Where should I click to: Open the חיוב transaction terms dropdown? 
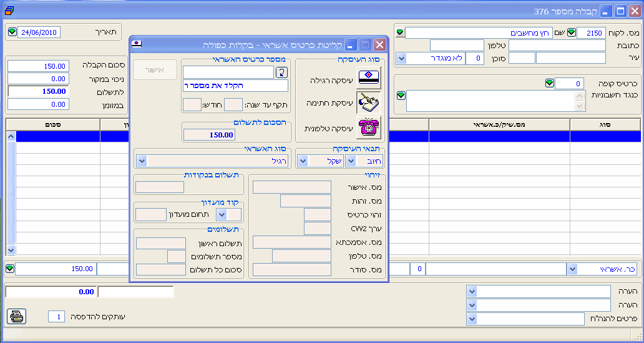(x=350, y=161)
